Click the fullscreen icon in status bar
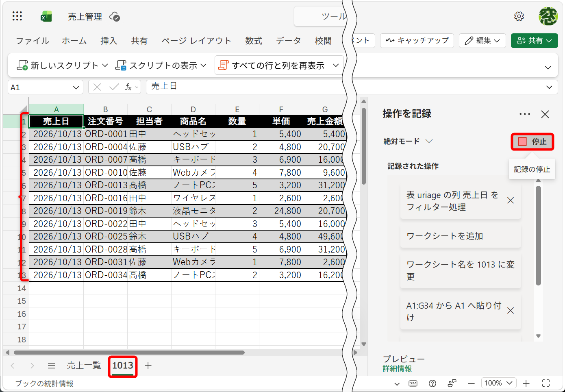Screen dimensions: 565x392 (x=546, y=383)
